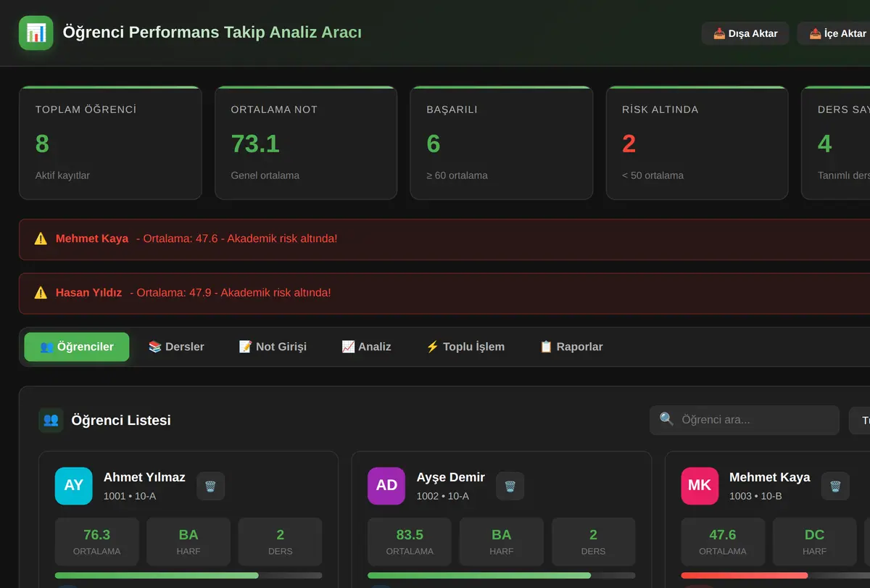Click the 76.3 average on Ahmet Yılmaz's card
The image size is (870, 588).
[x=97, y=534]
